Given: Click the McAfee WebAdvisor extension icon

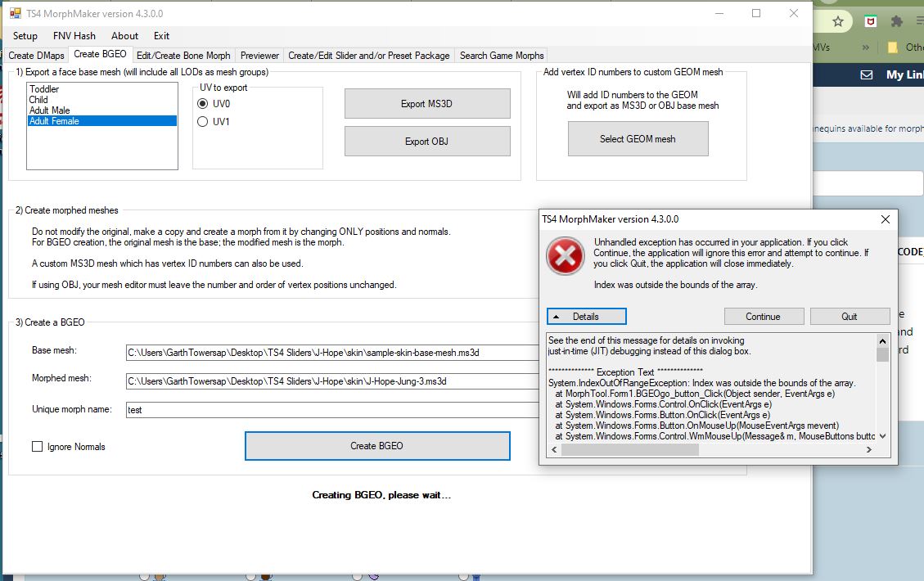Looking at the screenshot, I should [x=870, y=20].
